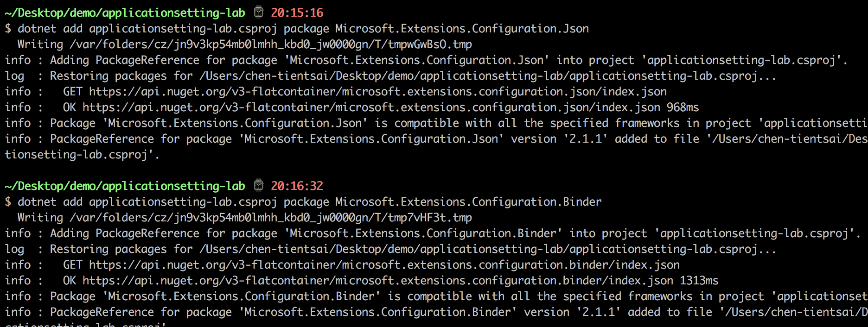This screenshot has height=327, width=868.
Task: Click the second green applicationsetting-lab prompt path
Action: point(125,186)
